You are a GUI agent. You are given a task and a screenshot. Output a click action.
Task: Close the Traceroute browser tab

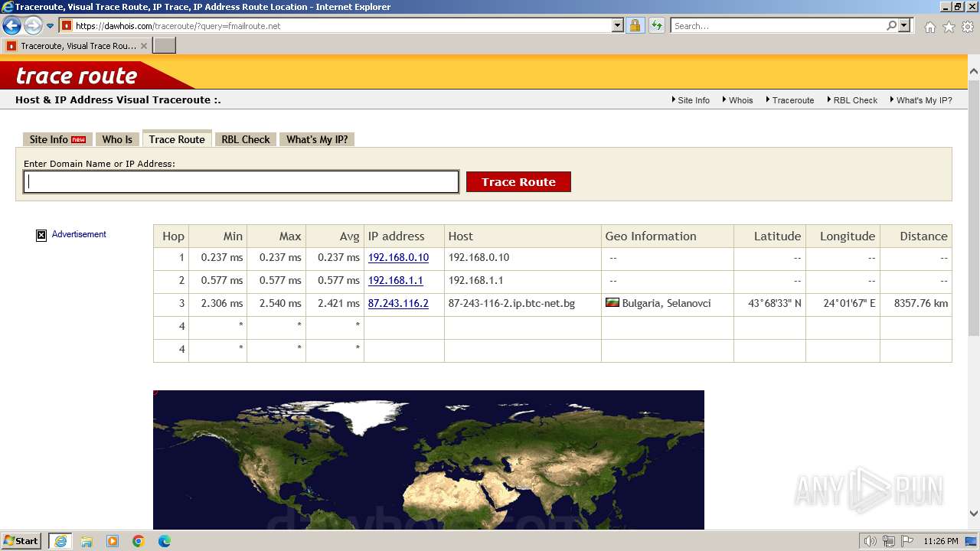tap(143, 46)
